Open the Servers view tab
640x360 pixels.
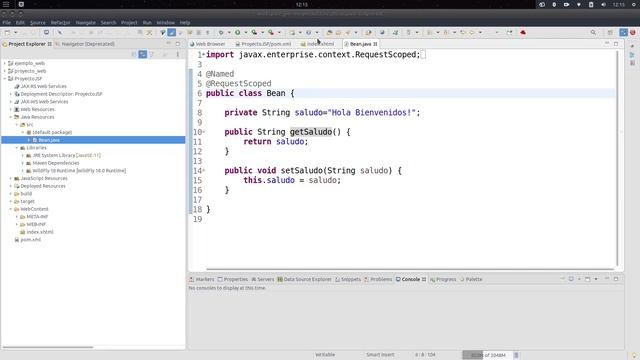tap(262, 279)
